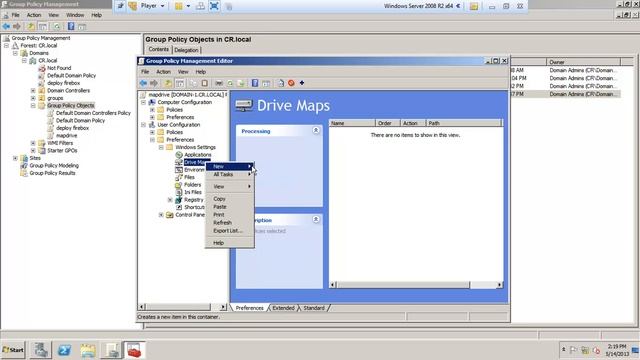Collapse Windows Settings node in Editor tree
Image resolution: width=640 pixels, height=360 pixels.
(x=161, y=147)
